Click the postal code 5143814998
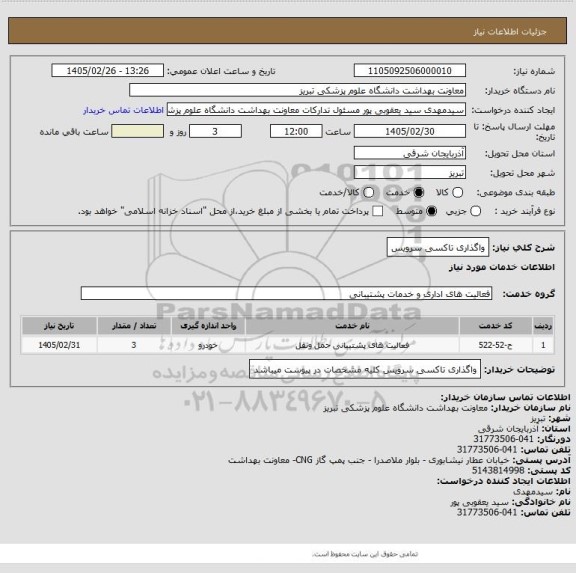The image size is (576, 573). [x=498, y=471]
